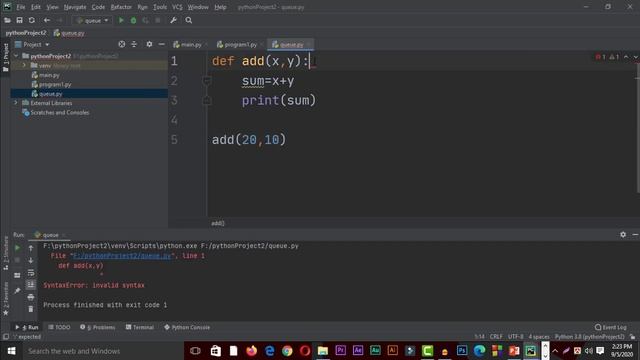
Task: Toggle soft-wrap in Run console
Action: tap(31, 272)
